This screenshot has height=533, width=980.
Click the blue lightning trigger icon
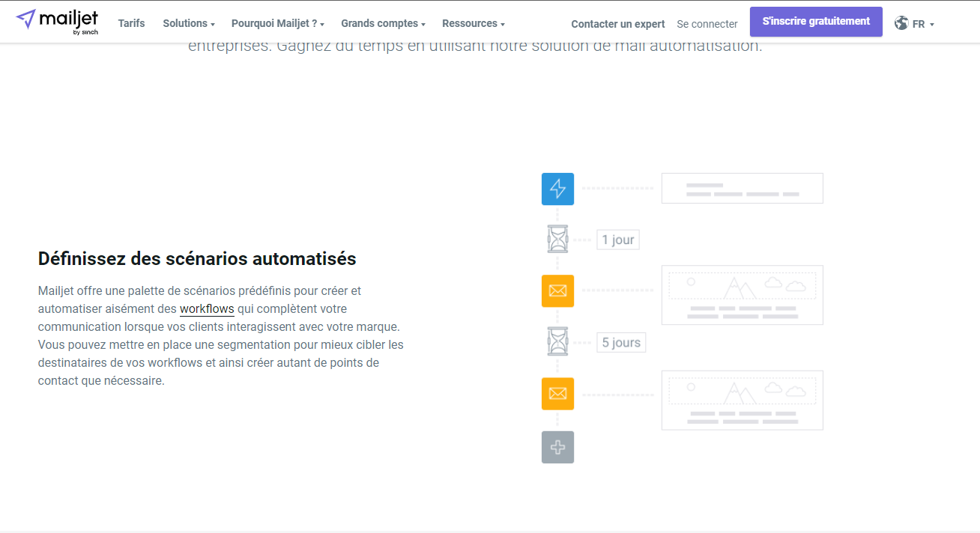tap(557, 189)
